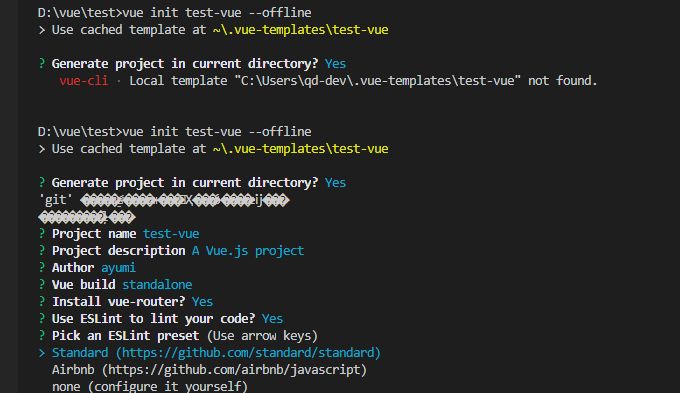
Task: Click the Yes answer for Install vue-router
Action: tap(202, 301)
